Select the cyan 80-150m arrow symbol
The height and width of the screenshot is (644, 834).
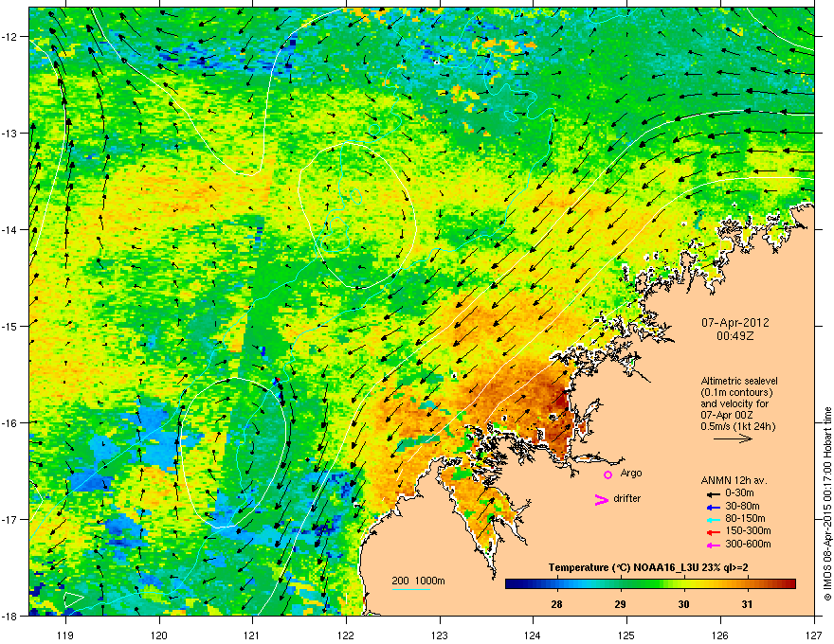pyautogui.click(x=713, y=520)
